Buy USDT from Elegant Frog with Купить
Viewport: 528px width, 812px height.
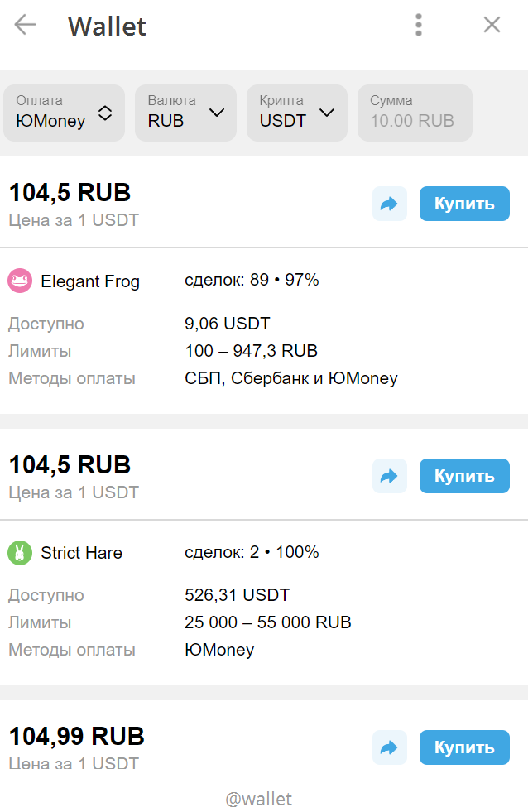point(464,204)
